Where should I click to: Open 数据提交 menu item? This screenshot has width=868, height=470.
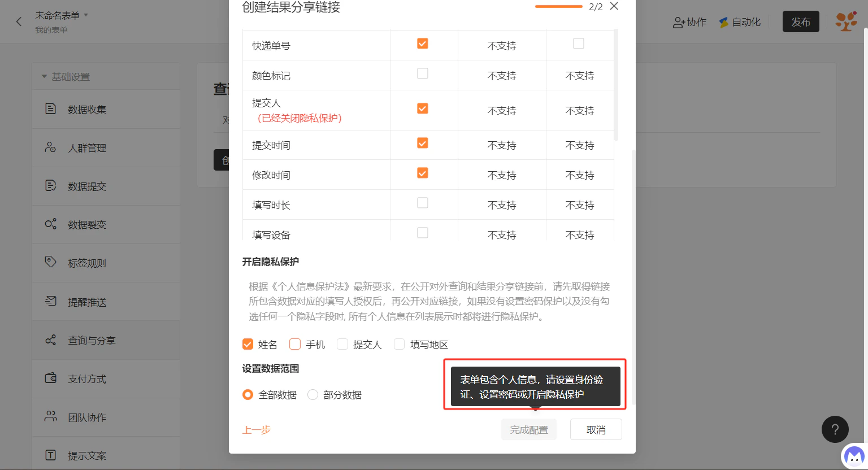pyautogui.click(x=106, y=186)
